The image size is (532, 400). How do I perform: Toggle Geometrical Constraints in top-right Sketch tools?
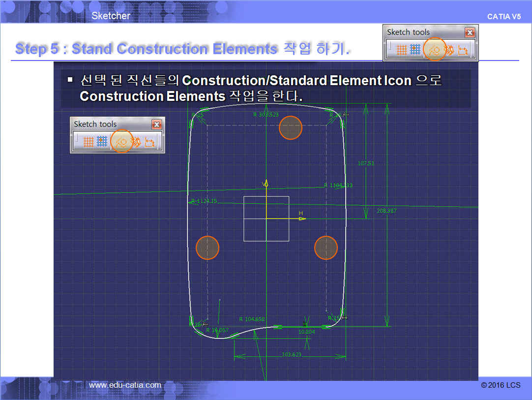449,50
